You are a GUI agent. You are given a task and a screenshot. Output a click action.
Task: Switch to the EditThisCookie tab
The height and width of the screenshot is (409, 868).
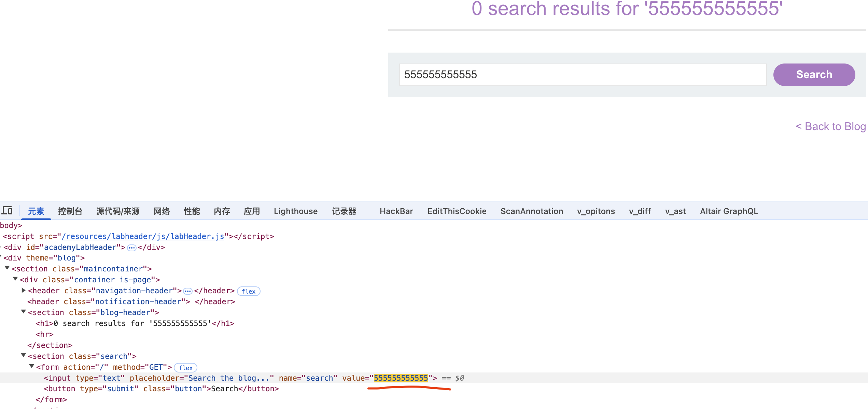pyautogui.click(x=457, y=211)
